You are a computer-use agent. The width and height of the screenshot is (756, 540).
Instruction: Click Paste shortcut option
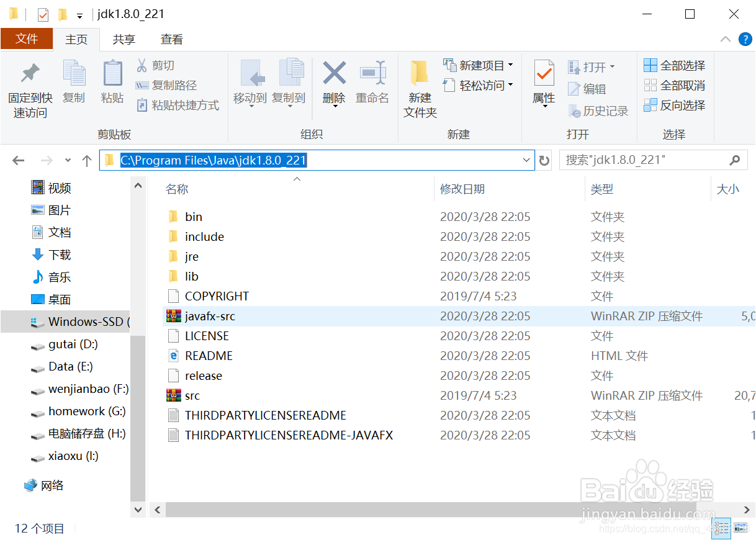178,105
